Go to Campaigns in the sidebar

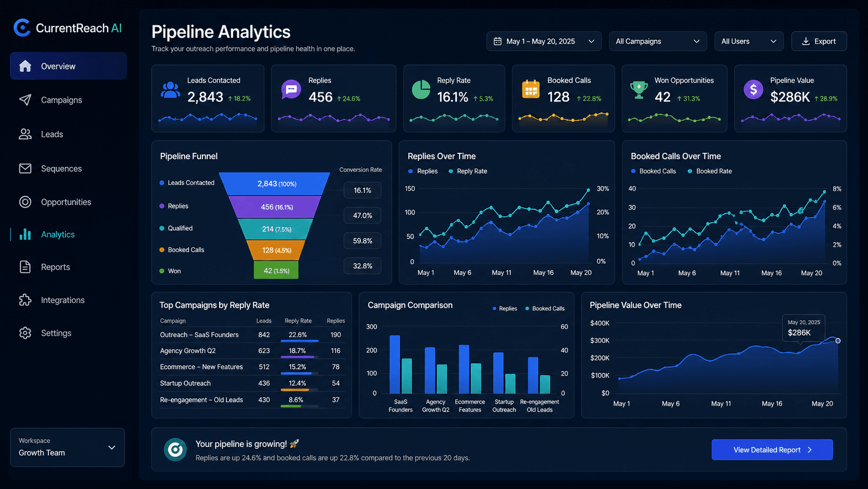(69, 100)
